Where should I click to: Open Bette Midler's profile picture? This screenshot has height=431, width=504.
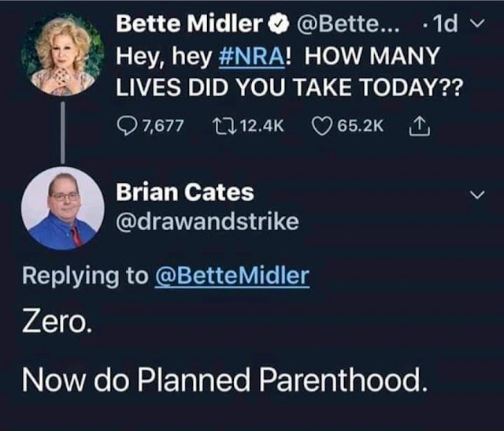61,55
